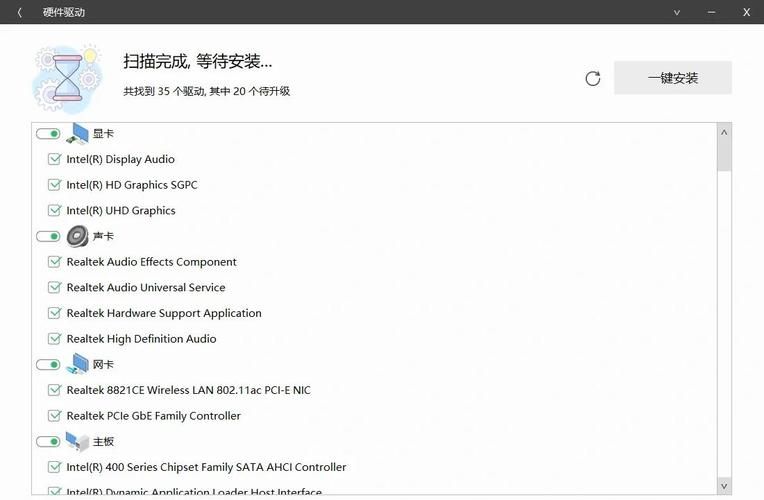764x500 pixels.
Task: Click the 显卡 graphics card icon
Action: 77,134
